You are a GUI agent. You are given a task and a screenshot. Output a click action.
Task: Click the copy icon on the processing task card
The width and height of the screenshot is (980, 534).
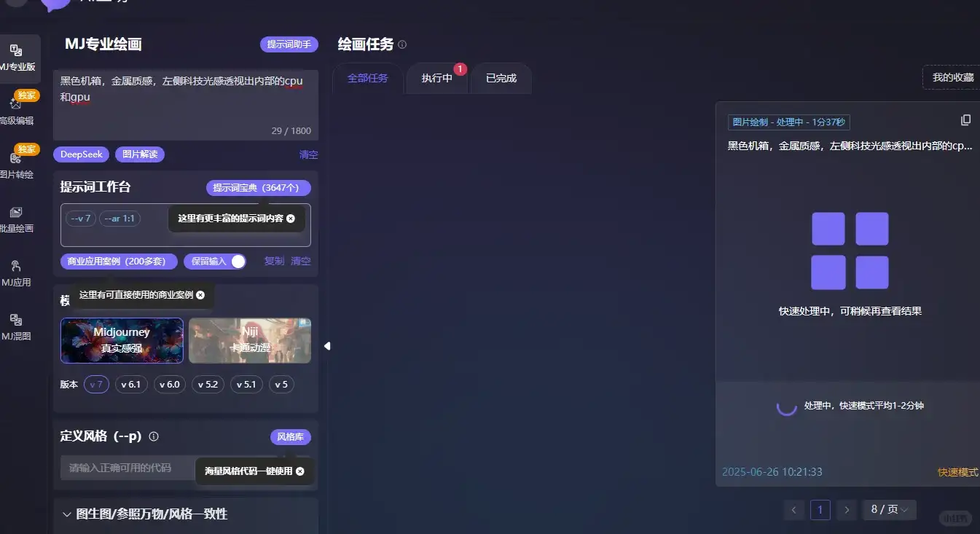[965, 119]
